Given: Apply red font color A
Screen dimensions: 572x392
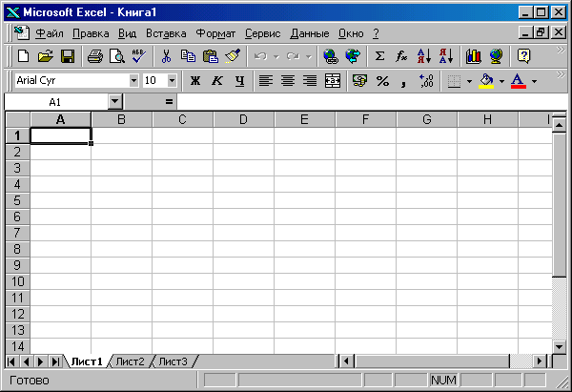Looking at the screenshot, I should point(519,81).
